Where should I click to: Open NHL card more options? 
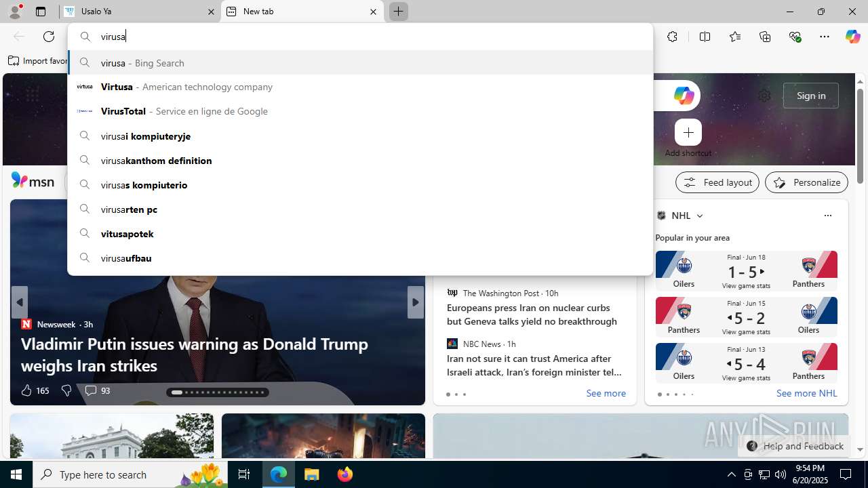tap(827, 216)
